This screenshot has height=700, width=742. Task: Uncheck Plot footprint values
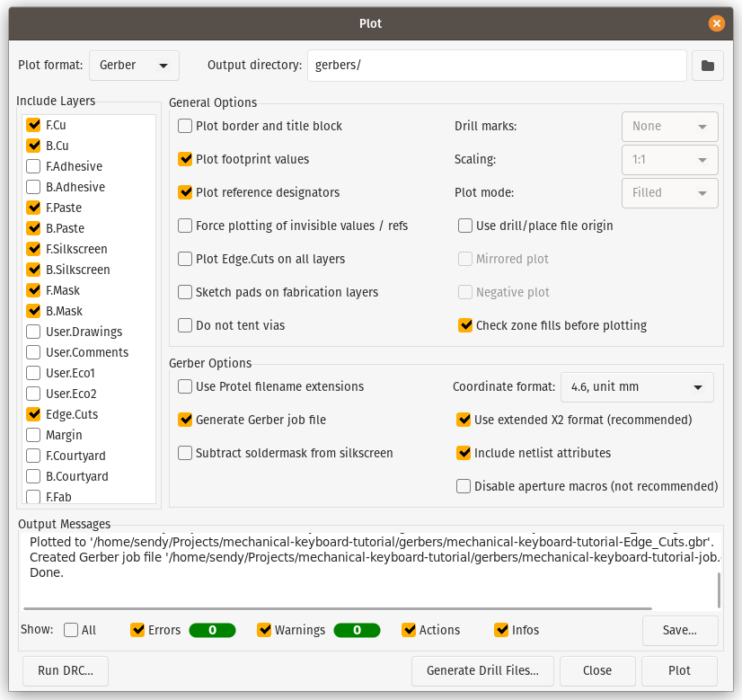186,160
